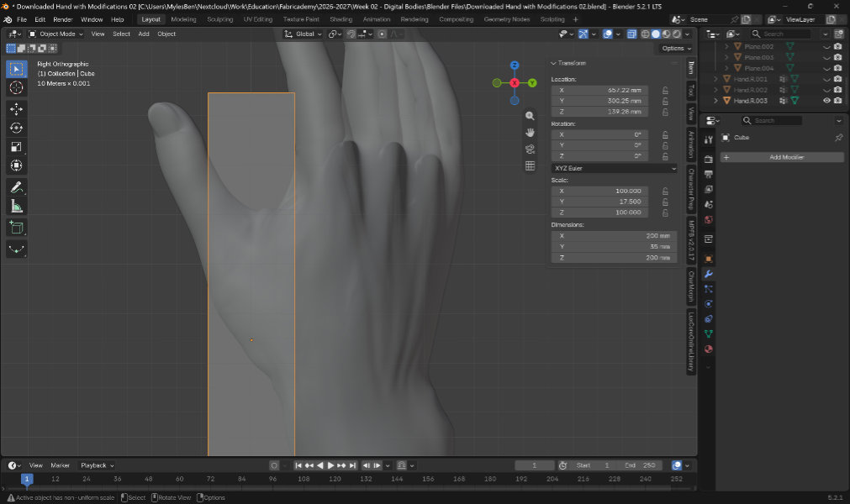Open the Object Constraints properties tab

709,319
